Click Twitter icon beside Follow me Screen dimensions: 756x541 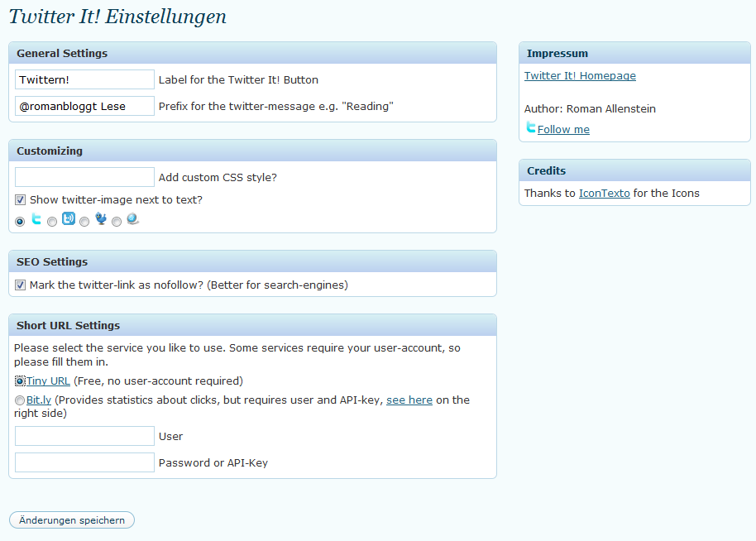[x=530, y=127]
